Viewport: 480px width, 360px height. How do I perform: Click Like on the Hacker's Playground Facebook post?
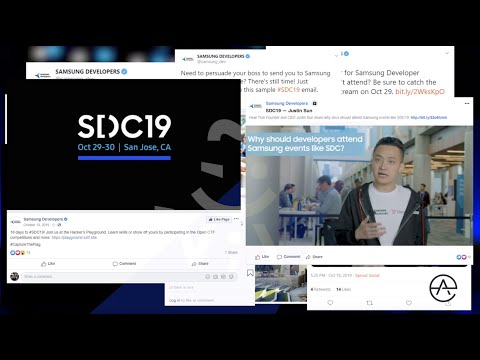point(48,264)
